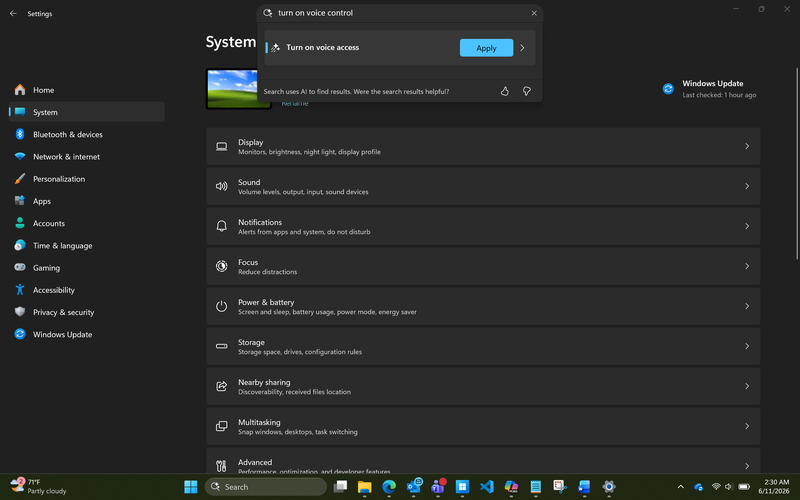The height and width of the screenshot is (500, 800).
Task: Click the Time & language globe icon
Action: click(20, 245)
